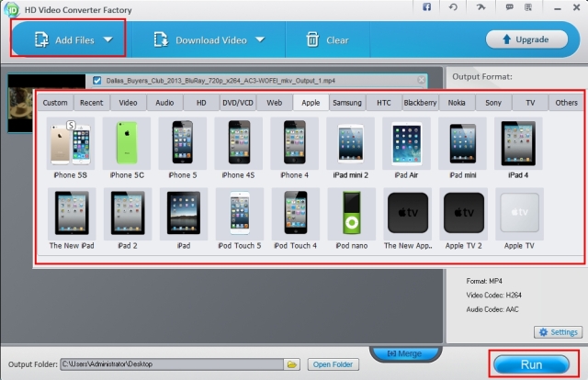The image size is (588, 380).
Task: Pick the iPad Air device icon
Action: coord(406,143)
